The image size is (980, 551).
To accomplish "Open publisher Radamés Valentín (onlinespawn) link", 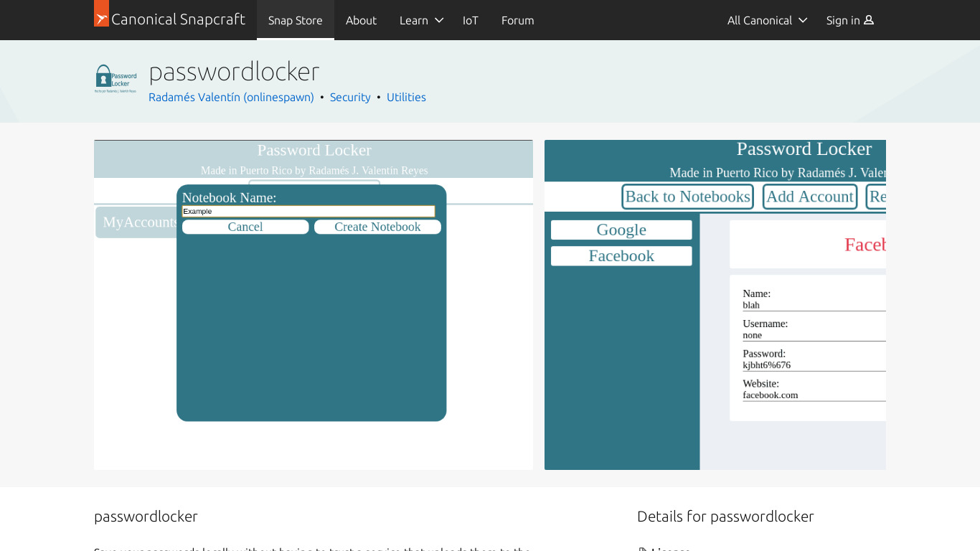I will point(231,98).
